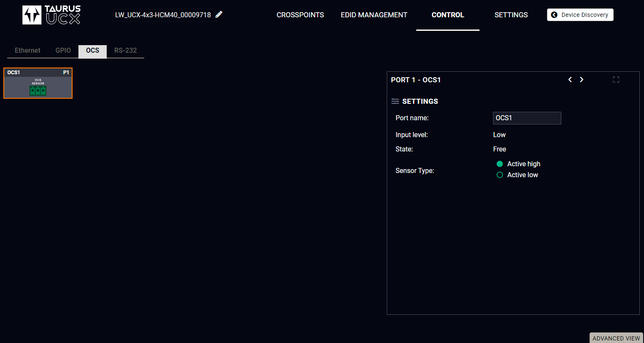Click back arrow icon on Device Discovery
Viewport: 644px width, 343px height.
tap(554, 15)
